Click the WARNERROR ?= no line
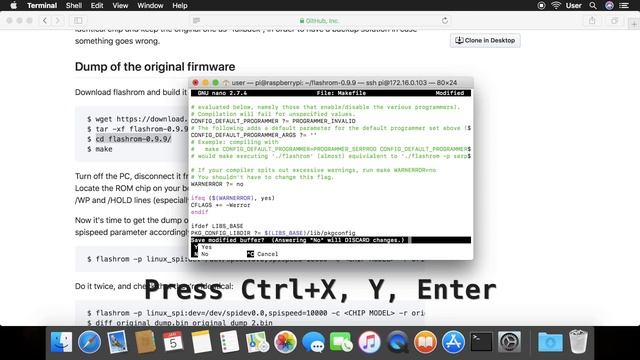 pos(217,184)
